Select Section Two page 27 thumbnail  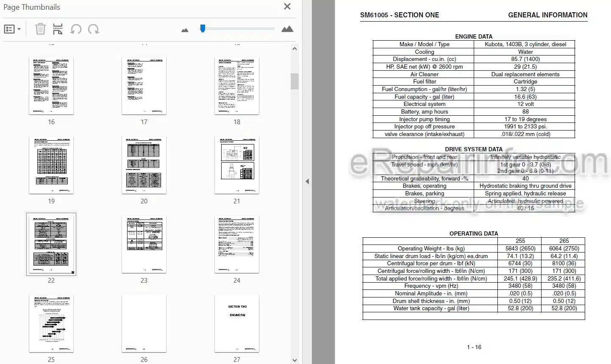237,324
